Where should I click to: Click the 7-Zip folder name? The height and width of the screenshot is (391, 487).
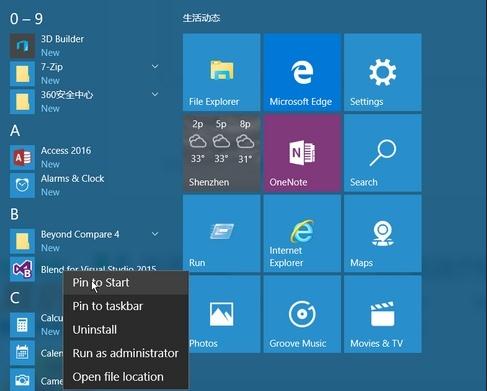click(x=52, y=67)
